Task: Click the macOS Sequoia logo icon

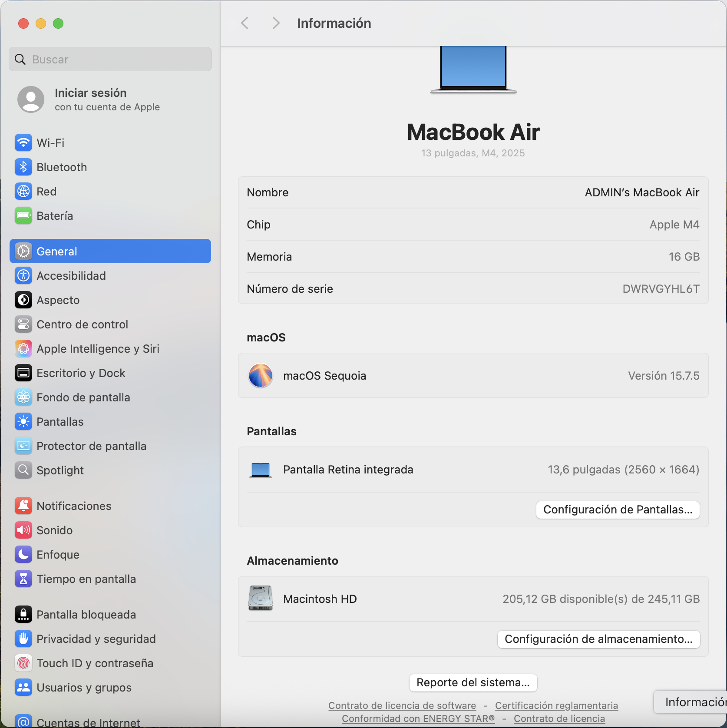Action: pos(261,375)
